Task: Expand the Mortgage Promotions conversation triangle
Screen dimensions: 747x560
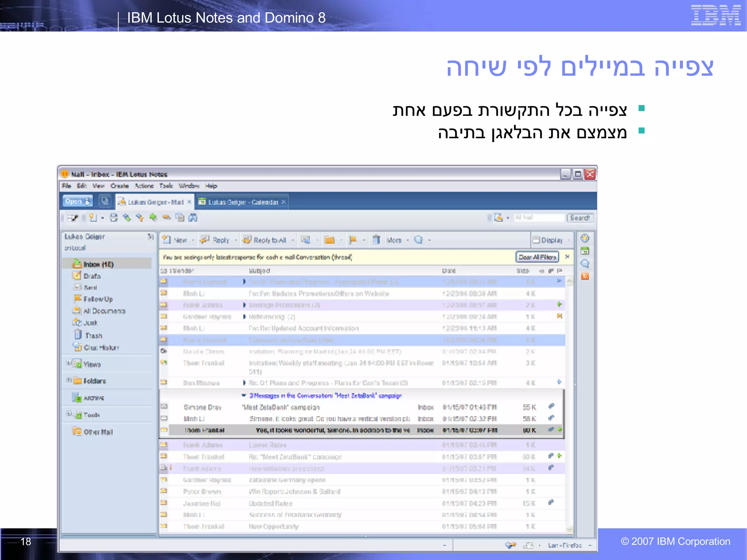Action: tap(244, 305)
